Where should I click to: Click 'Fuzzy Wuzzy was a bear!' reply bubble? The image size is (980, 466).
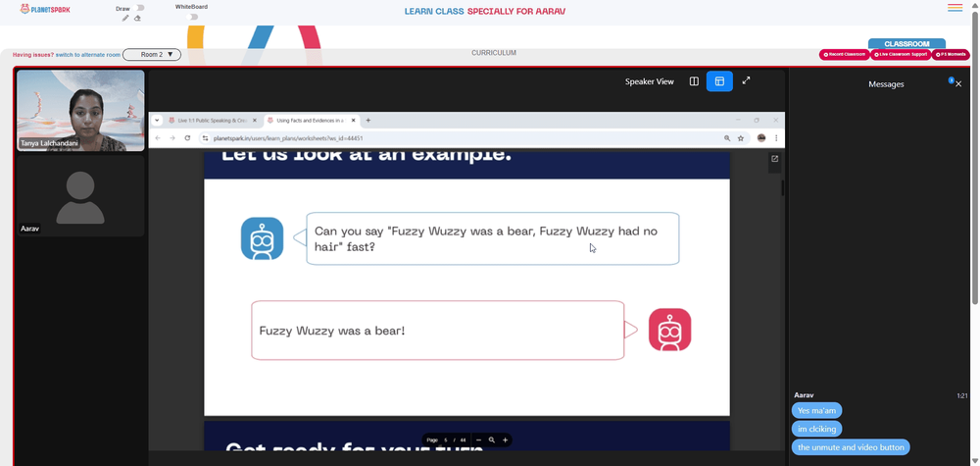tap(437, 331)
